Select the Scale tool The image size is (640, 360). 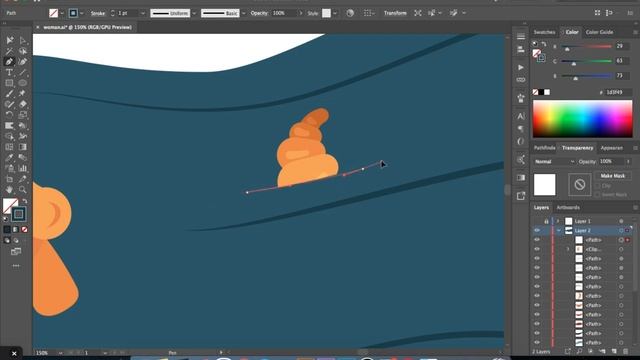click(23, 115)
